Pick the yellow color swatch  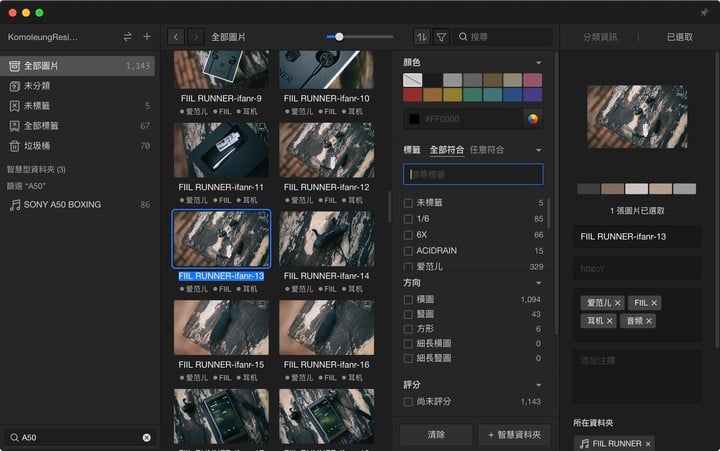tap(452, 95)
